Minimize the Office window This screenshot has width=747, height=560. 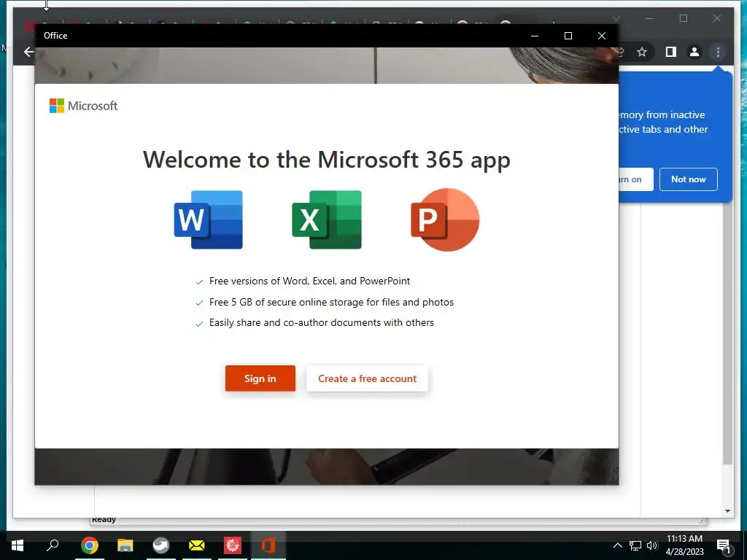click(535, 36)
